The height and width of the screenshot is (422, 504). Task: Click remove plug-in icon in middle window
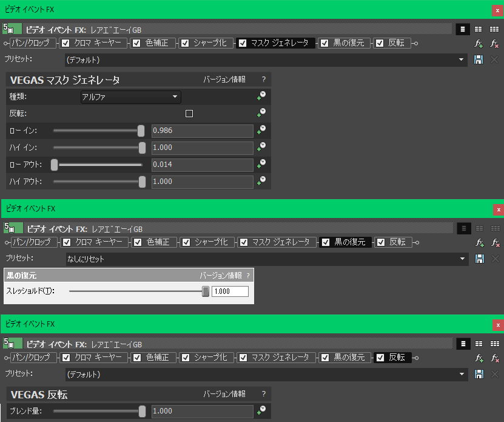coord(496,242)
